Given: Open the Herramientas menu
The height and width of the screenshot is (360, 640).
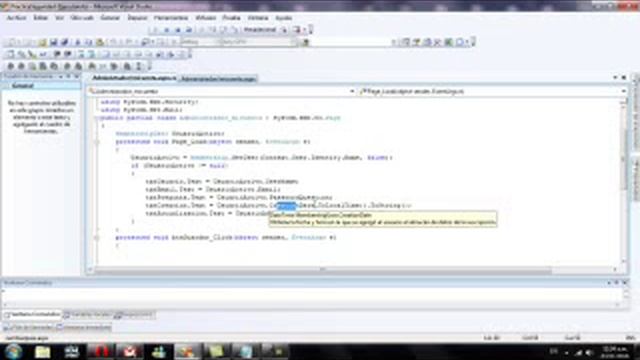Looking at the screenshot, I should (x=171, y=18).
